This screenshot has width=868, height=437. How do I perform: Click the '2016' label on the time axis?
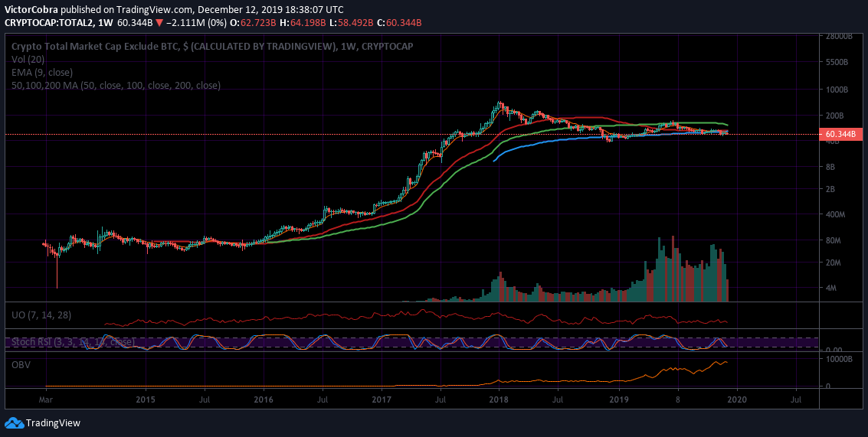pos(264,399)
